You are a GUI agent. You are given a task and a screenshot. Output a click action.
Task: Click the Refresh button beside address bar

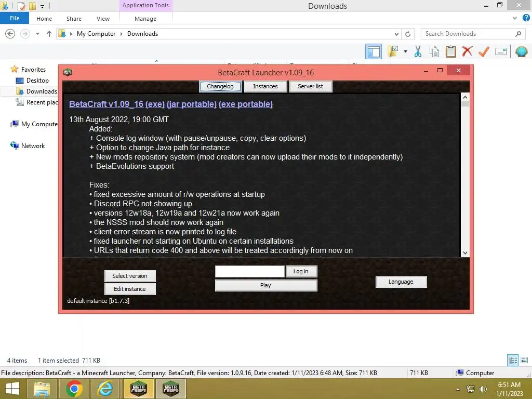(408, 34)
